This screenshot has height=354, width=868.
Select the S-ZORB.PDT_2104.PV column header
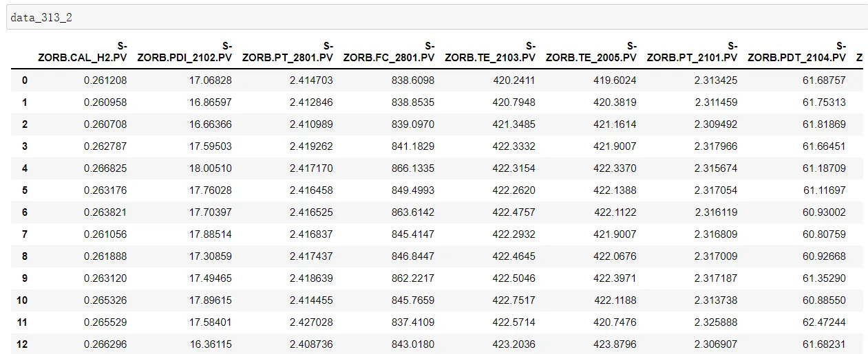tap(797, 52)
